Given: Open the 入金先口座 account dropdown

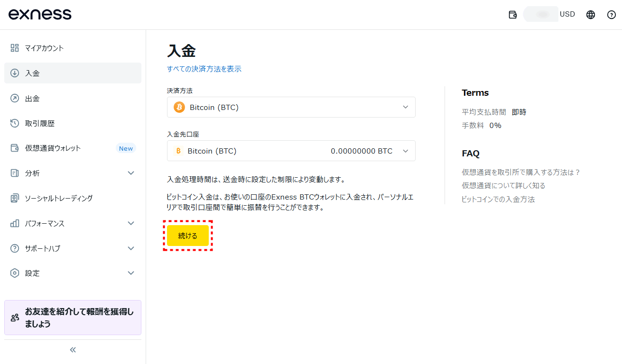Looking at the screenshot, I should [x=291, y=151].
